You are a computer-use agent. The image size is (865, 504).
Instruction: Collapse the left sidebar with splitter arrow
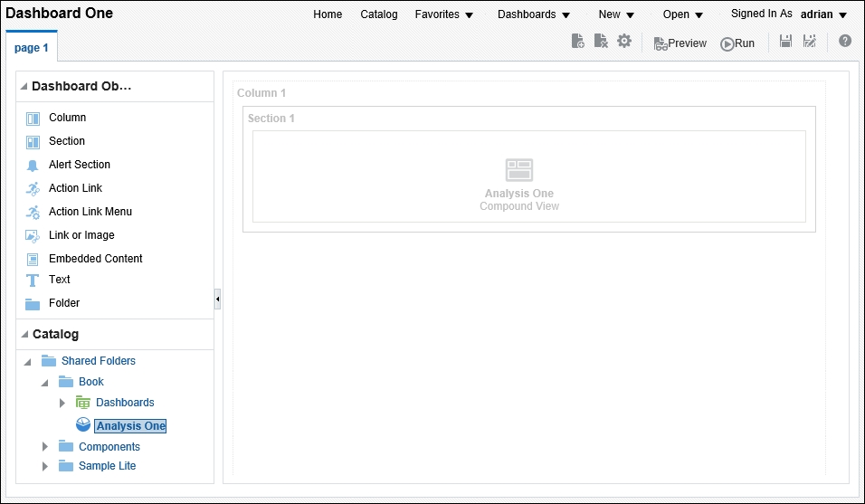217,300
